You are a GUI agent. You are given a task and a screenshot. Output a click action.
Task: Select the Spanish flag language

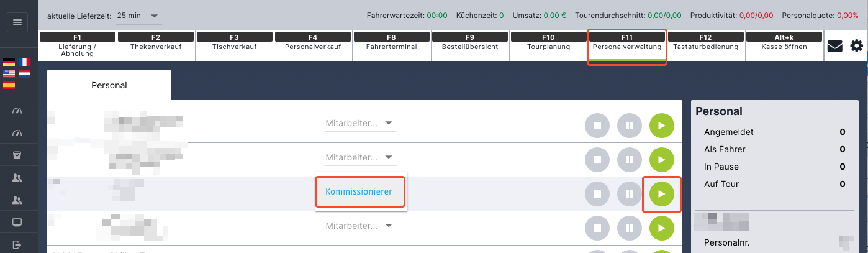9,85
